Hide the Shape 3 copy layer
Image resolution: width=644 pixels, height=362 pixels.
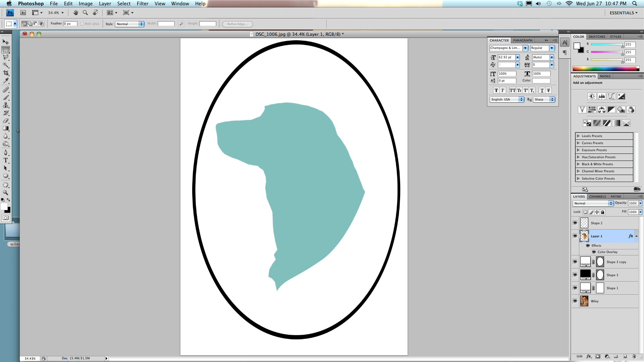tap(575, 262)
